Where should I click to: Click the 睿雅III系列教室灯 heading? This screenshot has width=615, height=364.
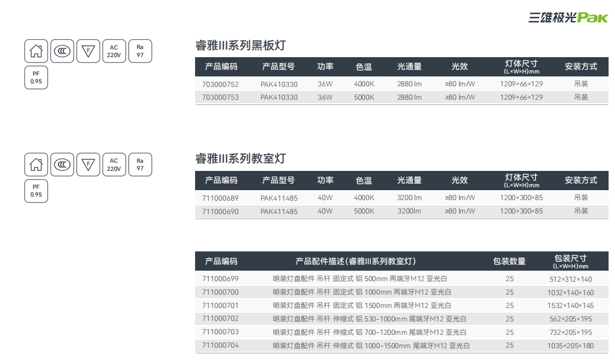(x=240, y=159)
